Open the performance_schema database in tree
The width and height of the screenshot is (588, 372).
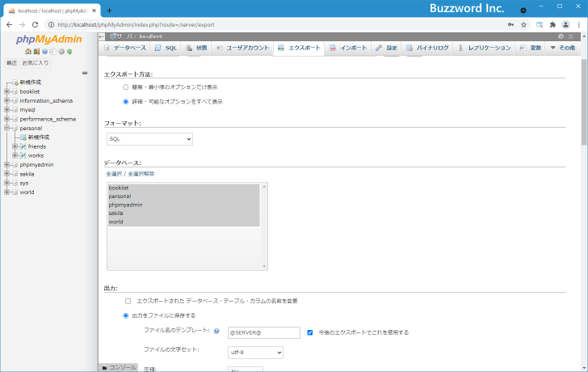48,119
